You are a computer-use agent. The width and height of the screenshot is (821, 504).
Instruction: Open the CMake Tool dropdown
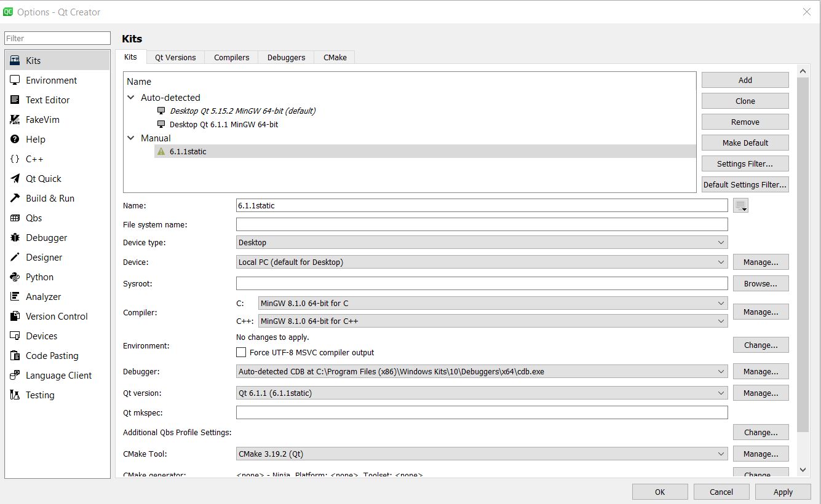tap(482, 454)
